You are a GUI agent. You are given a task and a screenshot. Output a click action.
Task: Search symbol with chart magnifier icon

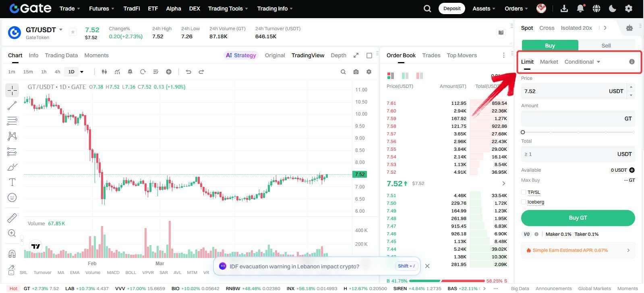pyautogui.click(x=343, y=72)
